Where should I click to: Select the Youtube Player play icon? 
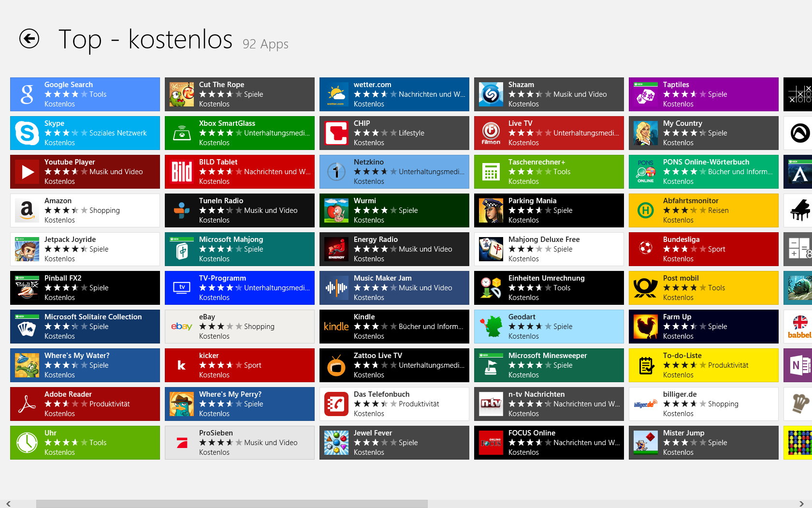[x=27, y=172]
